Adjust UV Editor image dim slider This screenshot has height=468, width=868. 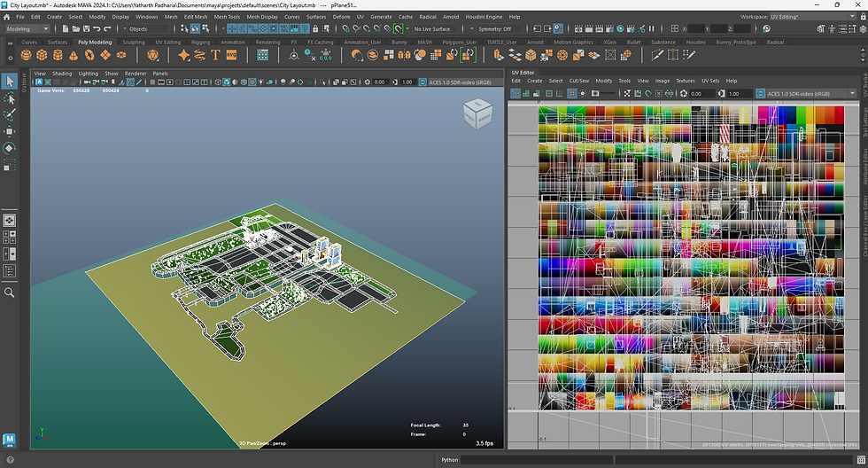tap(608, 94)
